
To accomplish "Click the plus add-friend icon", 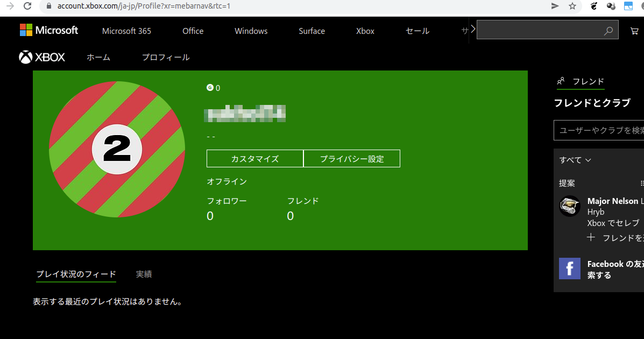I will (591, 237).
